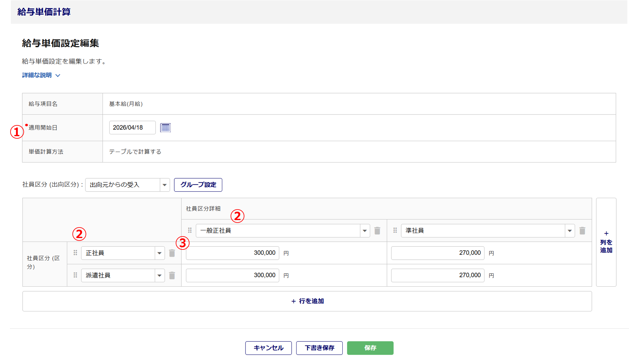Viewport: 629px width, 364px height.
Task: Delete the 一般正社員 column with trash icon
Action: (x=377, y=231)
